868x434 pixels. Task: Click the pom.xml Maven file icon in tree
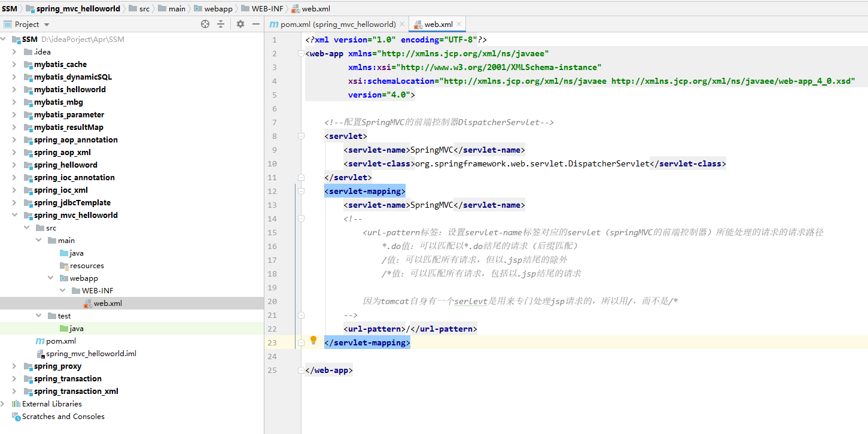pyautogui.click(x=40, y=341)
